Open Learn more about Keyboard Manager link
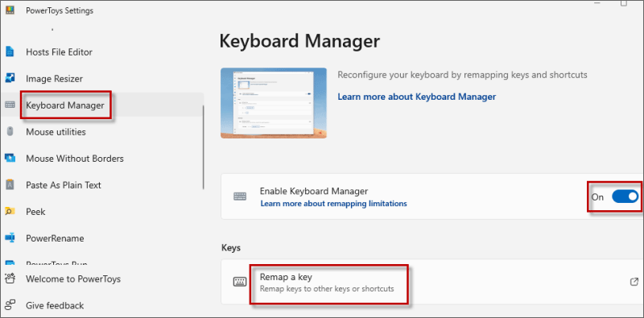This screenshot has height=318, width=644. [416, 97]
